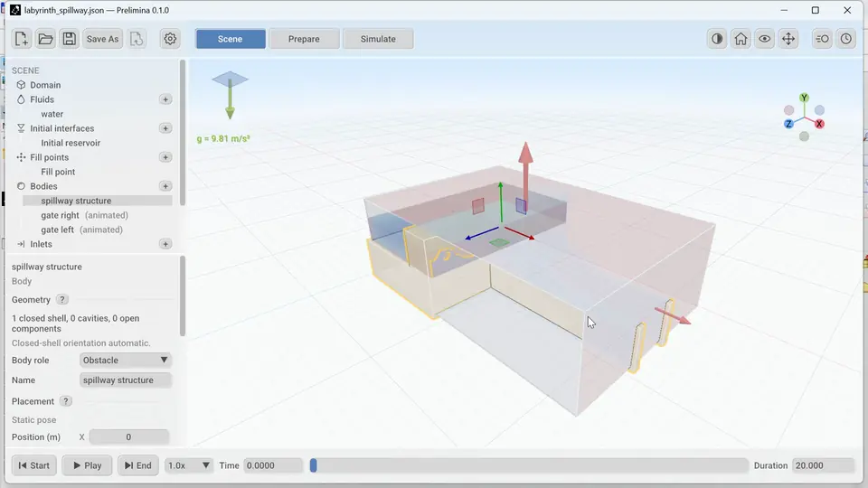Viewport: 868px width, 488px height.
Task: Click the list-circle icon in the top right toolbar
Action: pos(822,39)
